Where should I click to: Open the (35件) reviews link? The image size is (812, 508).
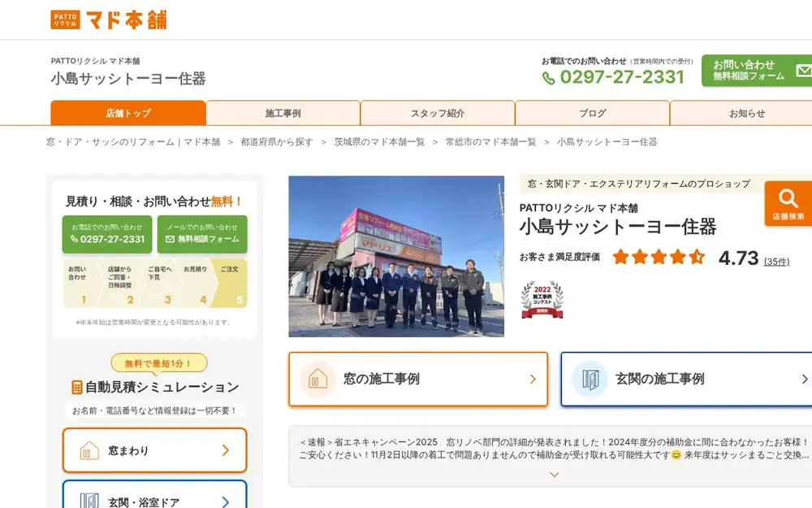[x=776, y=262]
